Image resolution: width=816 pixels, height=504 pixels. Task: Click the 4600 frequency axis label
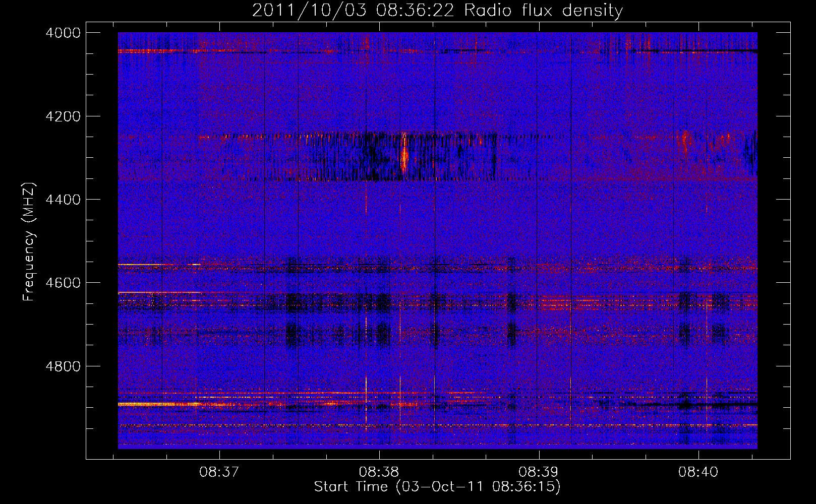[63, 283]
